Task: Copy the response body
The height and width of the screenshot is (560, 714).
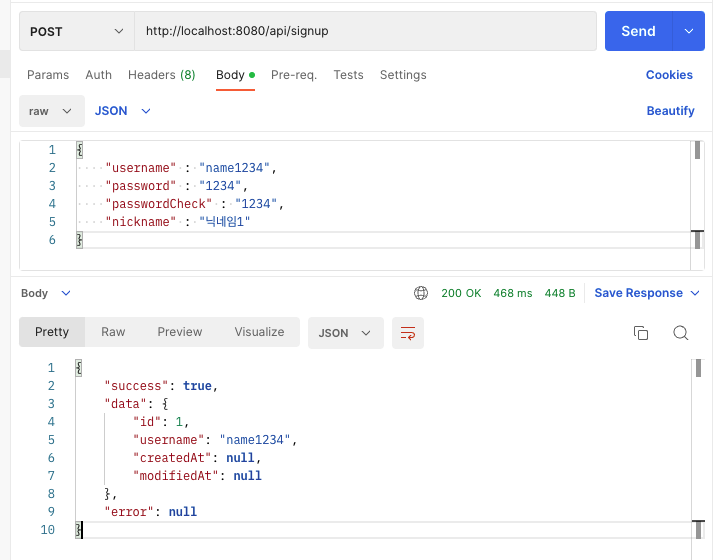Action: (642, 333)
